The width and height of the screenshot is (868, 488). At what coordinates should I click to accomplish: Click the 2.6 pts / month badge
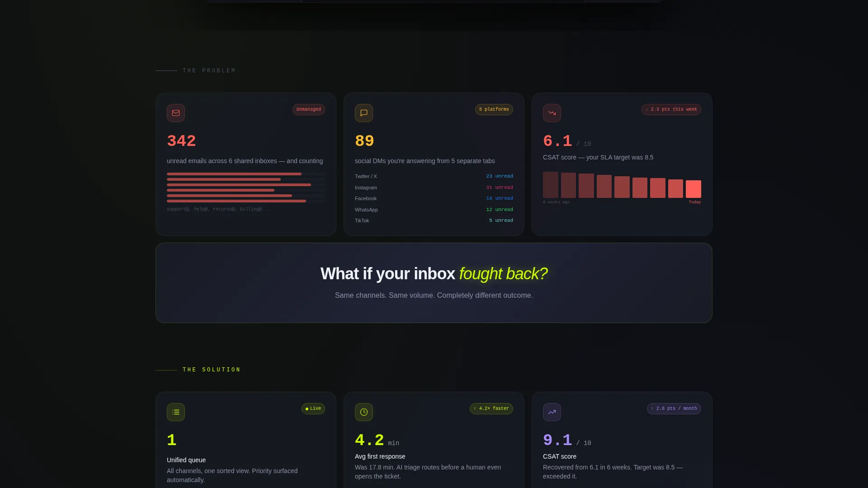674,408
